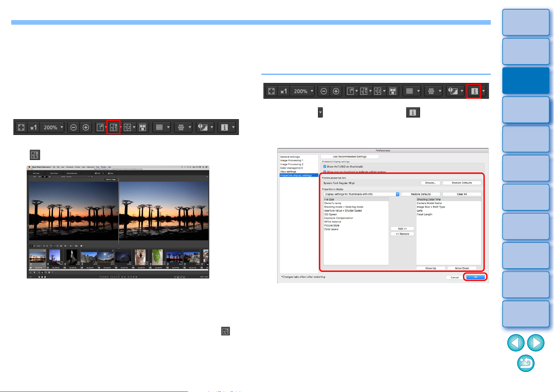Select 'Camera Model Name' in displayed list
Viewport: 554px width, 392px height.
coord(429,203)
